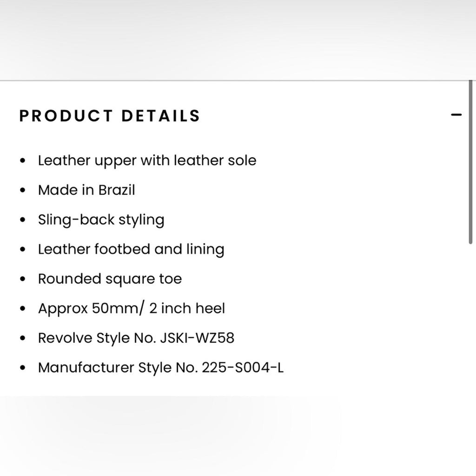Click the "Rounded square toe" line
The width and height of the screenshot is (476, 476).
click(110, 279)
